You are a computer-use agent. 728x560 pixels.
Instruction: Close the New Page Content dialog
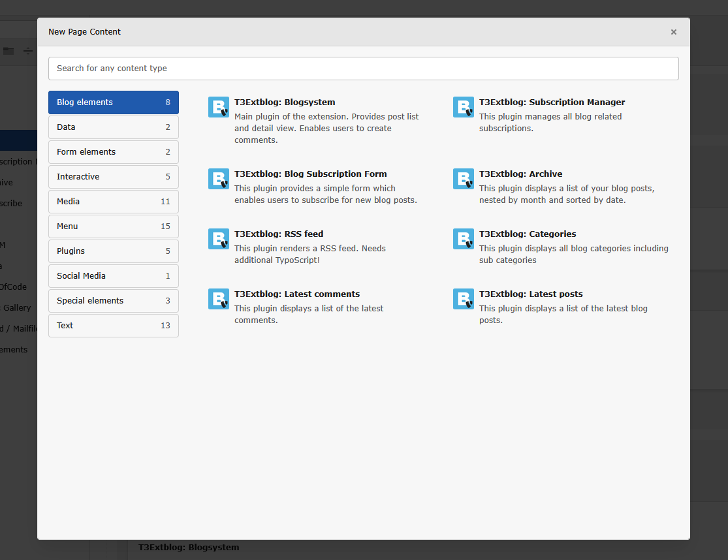tap(673, 31)
